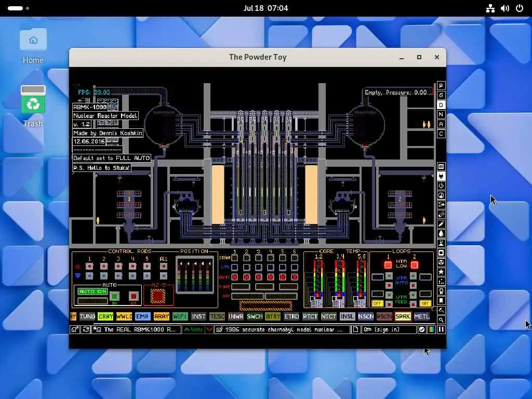Open the Sensors menu gauge icon
532x399 pixels.
(x=441, y=195)
